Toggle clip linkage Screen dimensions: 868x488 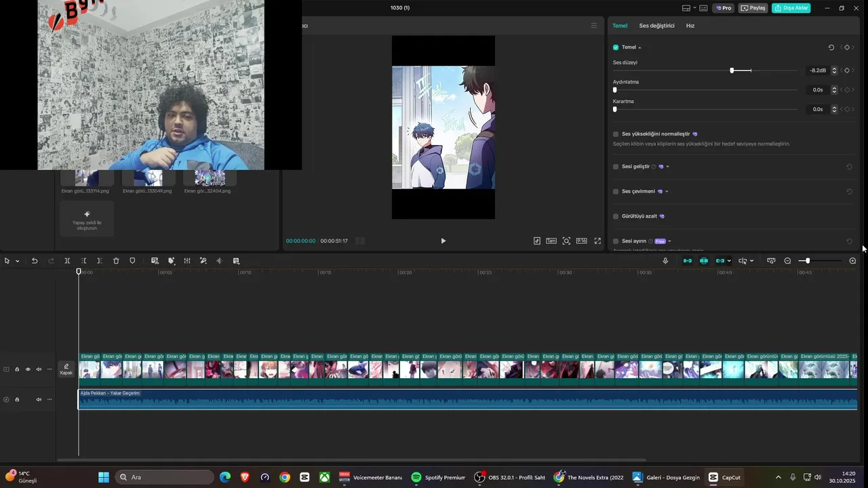point(720,261)
